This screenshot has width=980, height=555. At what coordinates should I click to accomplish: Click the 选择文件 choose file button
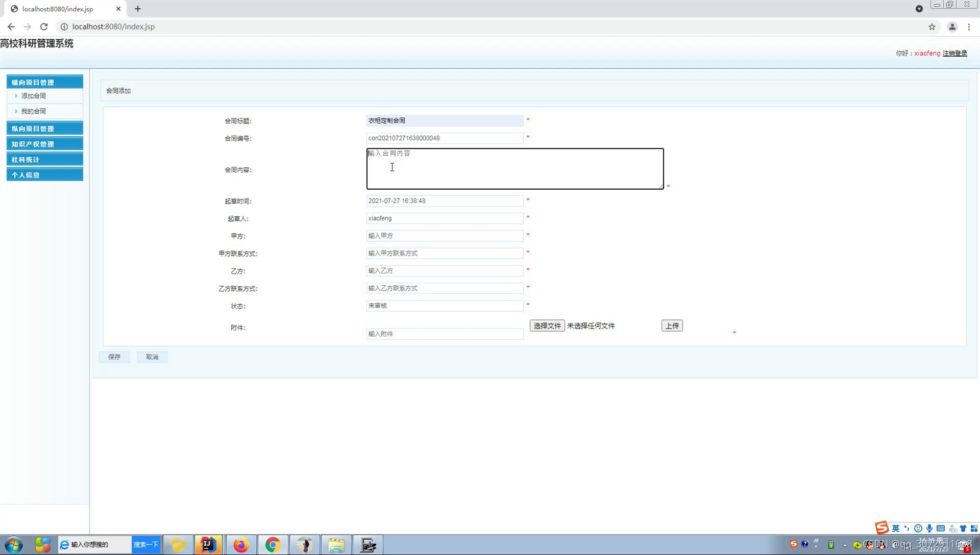(547, 325)
